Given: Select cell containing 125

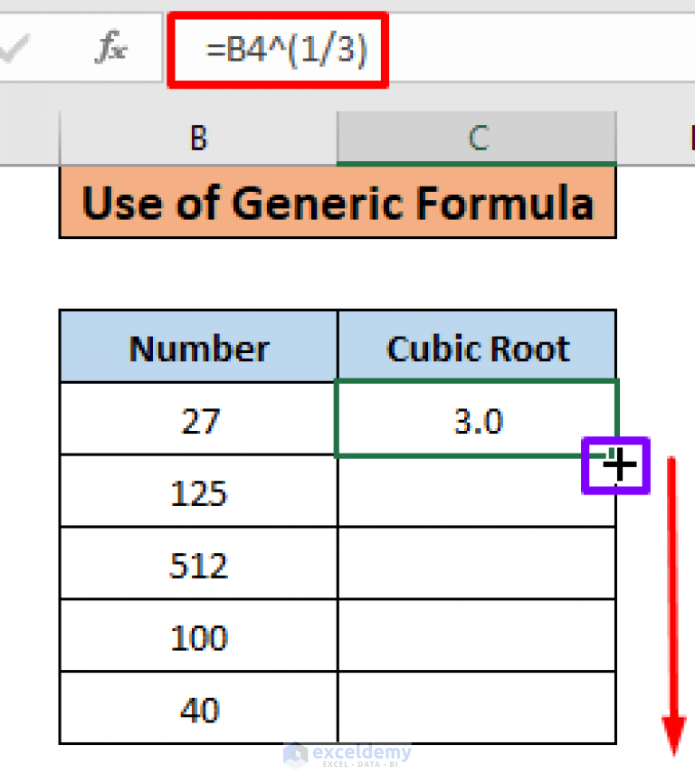Looking at the screenshot, I should pyautogui.click(x=199, y=492).
